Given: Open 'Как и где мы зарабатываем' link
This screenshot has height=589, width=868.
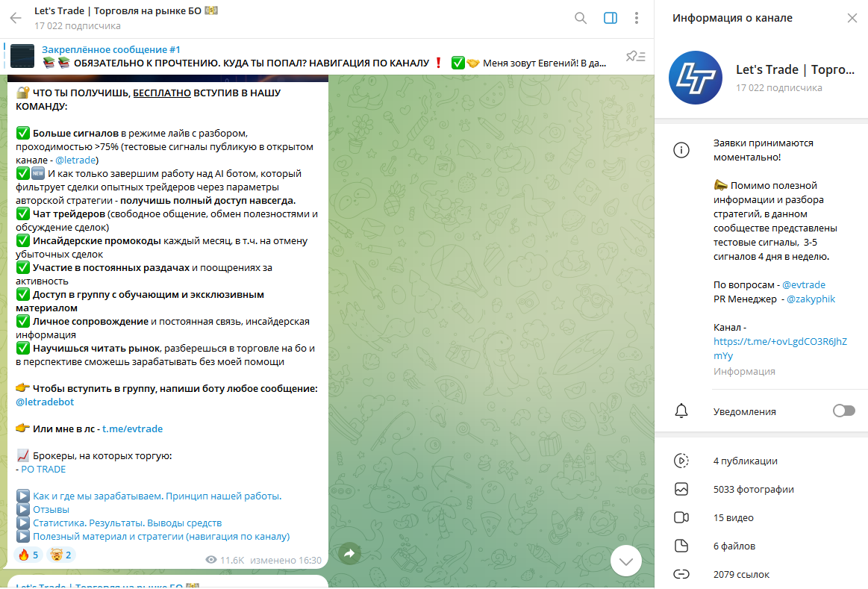Looking at the screenshot, I should (157, 496).
